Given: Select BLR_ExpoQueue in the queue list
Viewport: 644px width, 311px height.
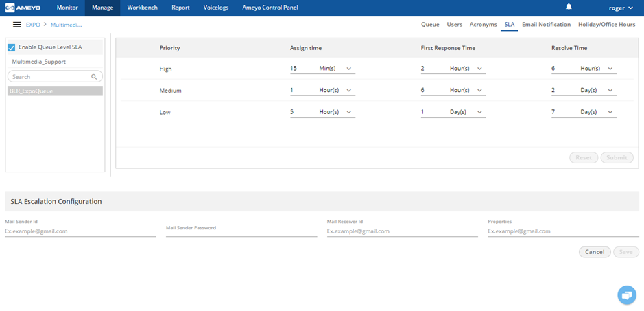Looking at the screenshot, I should [x=55, y=91].
